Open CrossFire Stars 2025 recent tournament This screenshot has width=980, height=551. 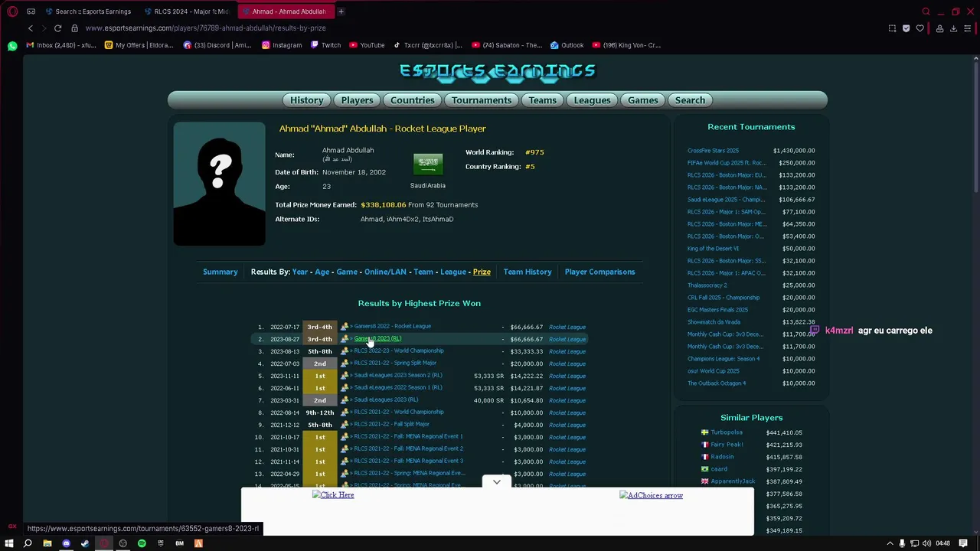[714, 151]
